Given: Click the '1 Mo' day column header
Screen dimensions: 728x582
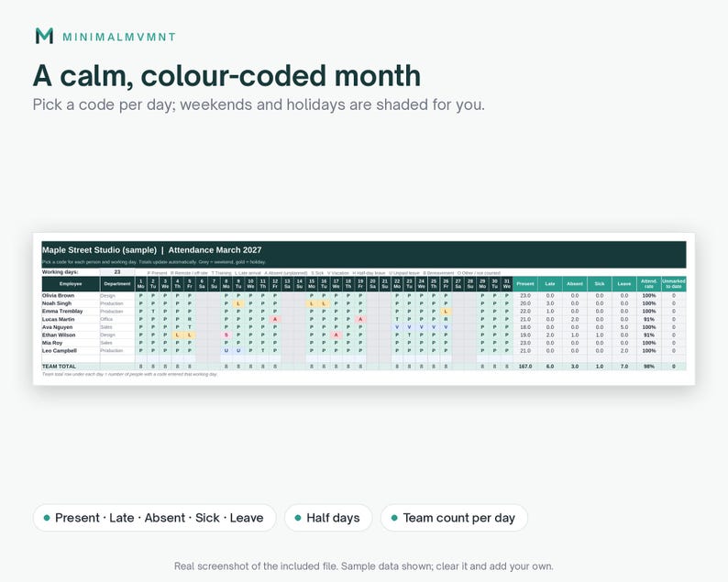Looking at the screenshot, I should (140, 283).
